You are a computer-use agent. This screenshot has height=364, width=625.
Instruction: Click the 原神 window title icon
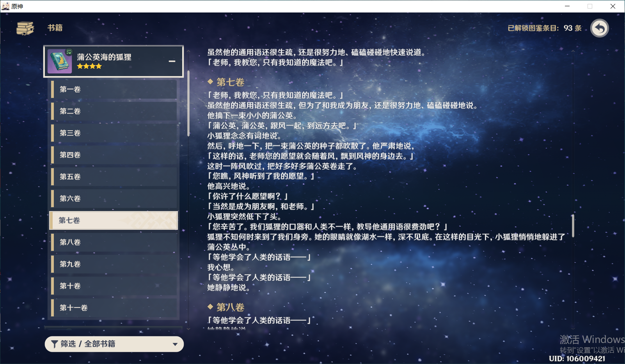coord(5,6)
